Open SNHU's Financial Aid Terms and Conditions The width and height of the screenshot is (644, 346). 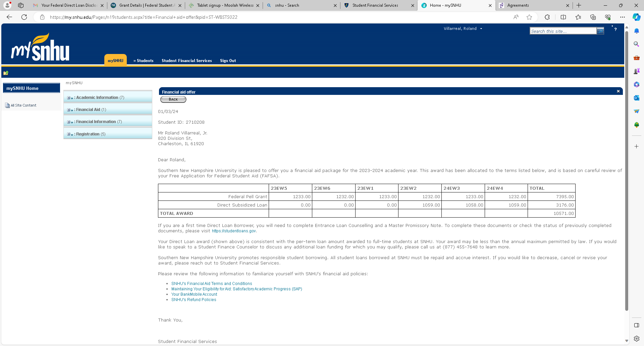tap(212, 284)
